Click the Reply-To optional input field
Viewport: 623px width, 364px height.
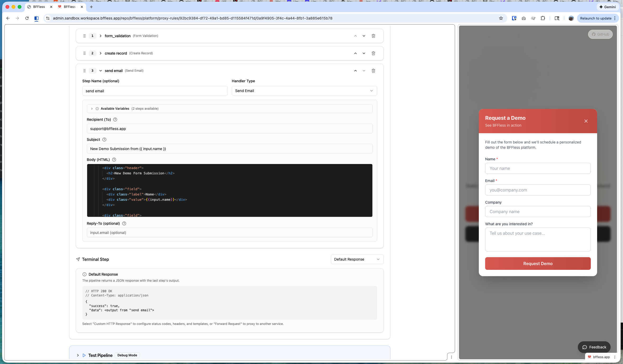pyautogui.click(x=229, y=233)
